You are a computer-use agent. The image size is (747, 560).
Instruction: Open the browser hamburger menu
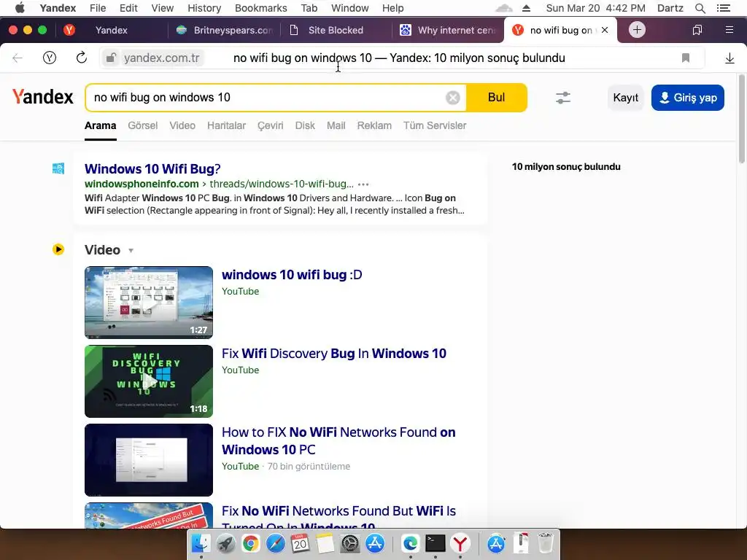coord(729,30)
